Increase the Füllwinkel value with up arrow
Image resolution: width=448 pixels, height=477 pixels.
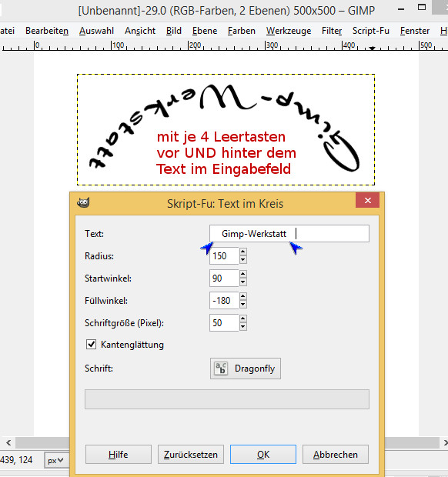(243, 297)
